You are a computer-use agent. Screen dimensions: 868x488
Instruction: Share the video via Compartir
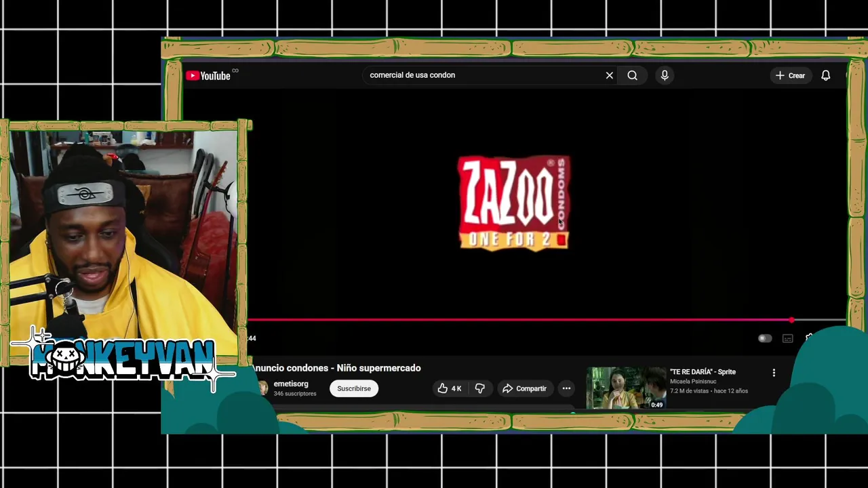(x=524, y=388)
